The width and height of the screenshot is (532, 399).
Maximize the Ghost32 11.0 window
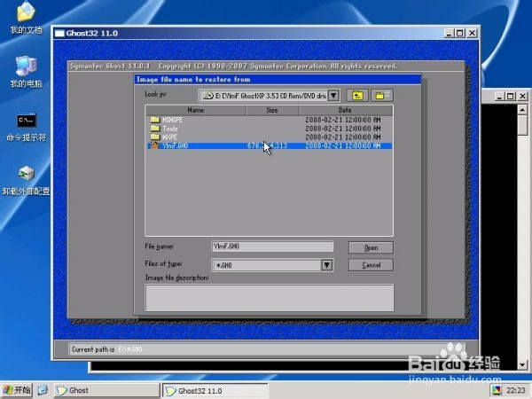point(459,34)
